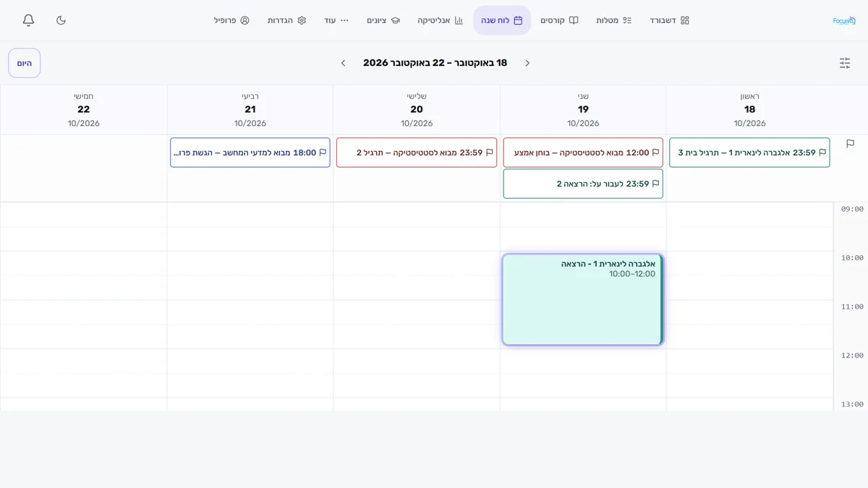868x488 pixels.
Task: Go to the ציונים grades tab
Action: click(x=383, y=20)
